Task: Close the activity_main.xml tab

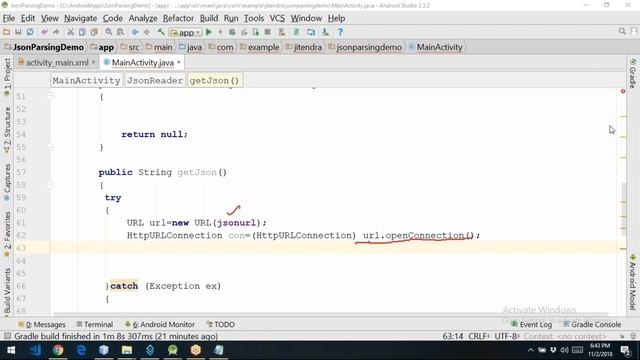Action: click(93, 62)
